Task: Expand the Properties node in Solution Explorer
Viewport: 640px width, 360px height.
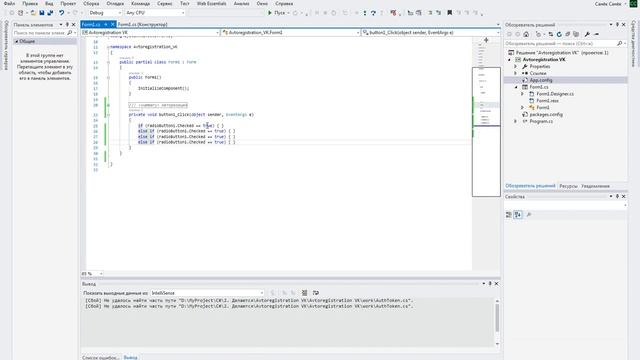Action: [516, 67]
